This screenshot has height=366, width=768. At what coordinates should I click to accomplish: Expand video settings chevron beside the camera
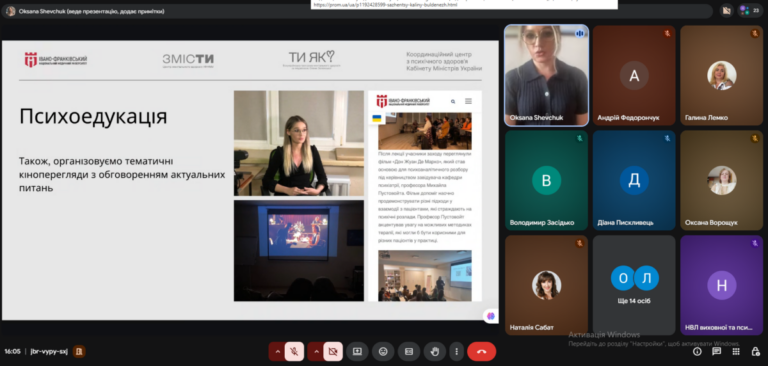click(x=316, y=351)
